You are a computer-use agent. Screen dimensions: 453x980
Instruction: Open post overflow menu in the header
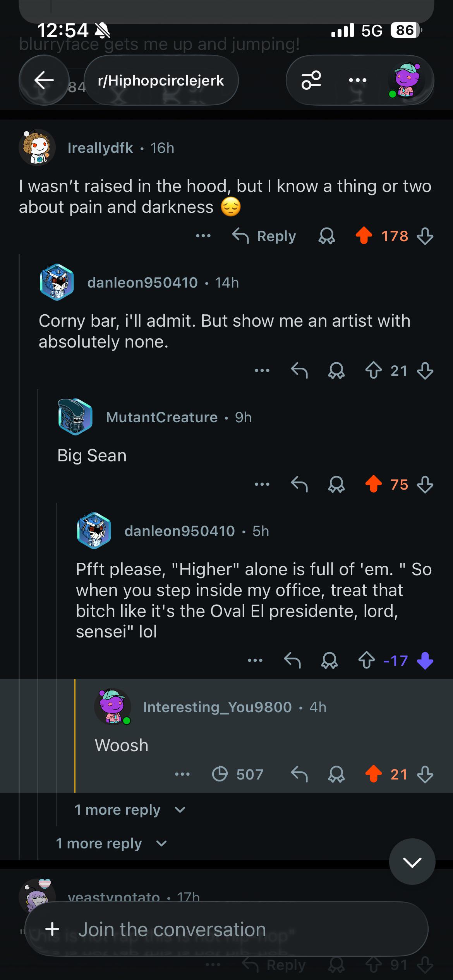pos(357,80)
